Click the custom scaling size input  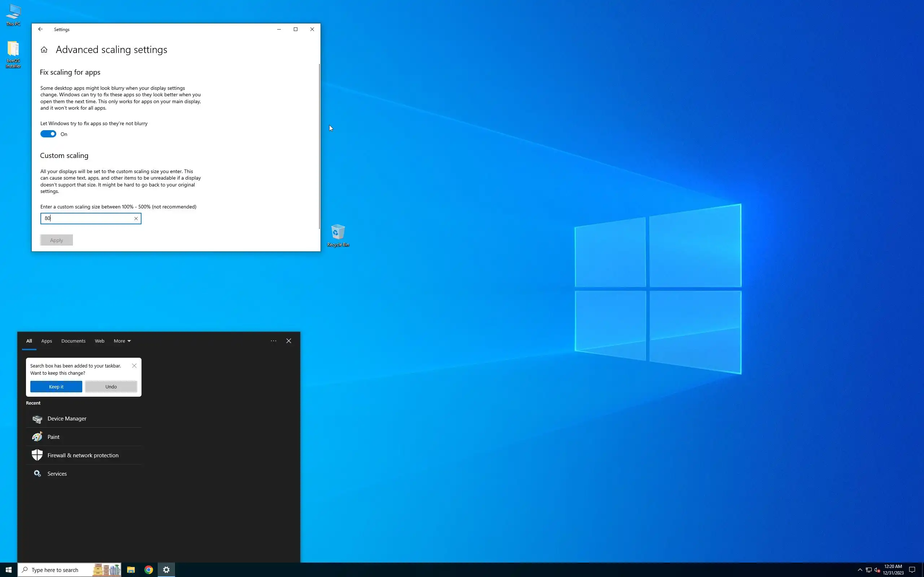coord(88,219)
